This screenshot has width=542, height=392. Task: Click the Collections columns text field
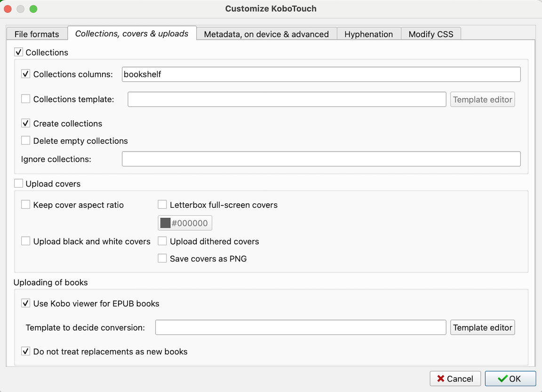coord(321,74)
